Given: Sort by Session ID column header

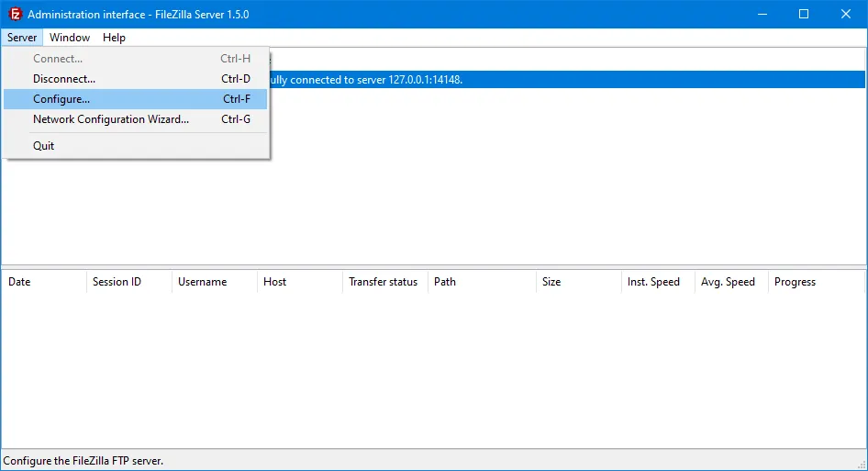Looking at the screenshot, I should coord(129,282).
